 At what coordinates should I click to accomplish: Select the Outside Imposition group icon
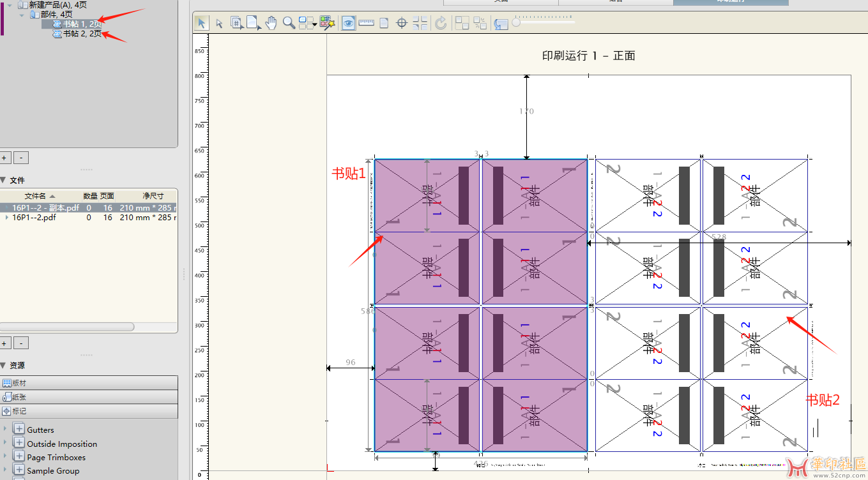[x=19, y=443]
